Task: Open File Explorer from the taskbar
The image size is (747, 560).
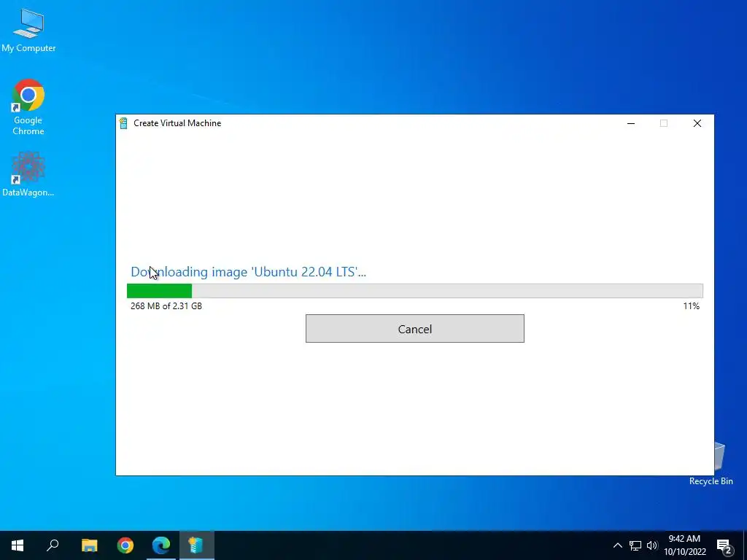Action: [90, 545]
